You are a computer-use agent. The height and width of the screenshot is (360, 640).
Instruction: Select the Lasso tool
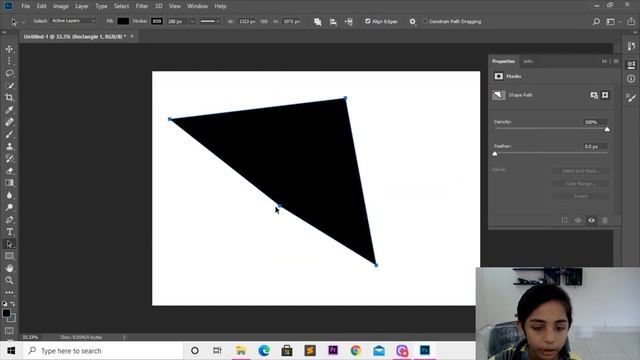(9, 73)
